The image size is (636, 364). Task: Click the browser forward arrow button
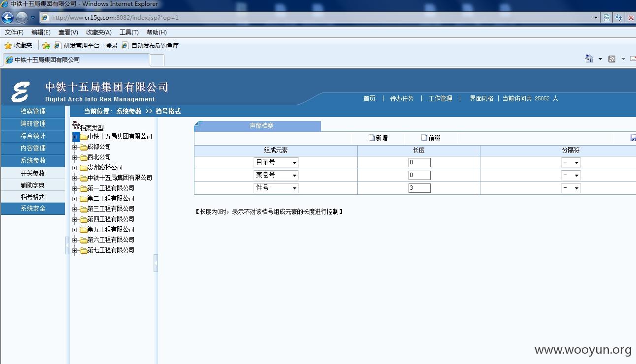(22, 18)
